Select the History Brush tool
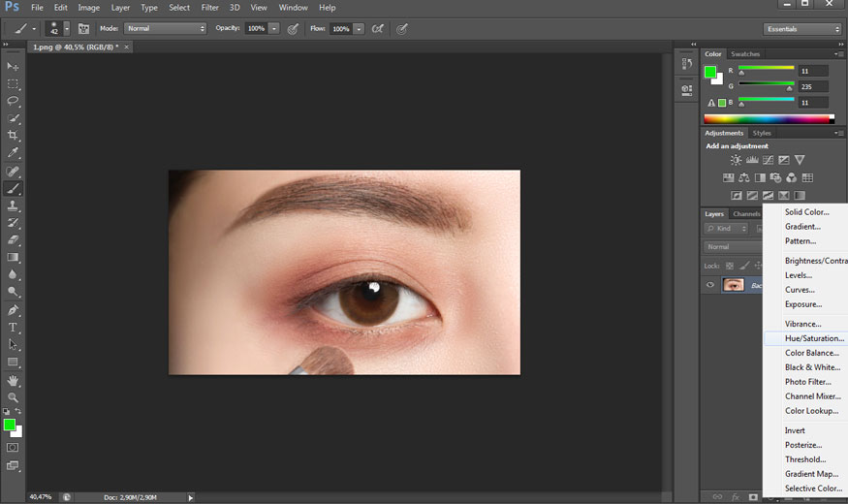This screenshot has height=504, width=848. pyautogui.click(x=13, y=223)
